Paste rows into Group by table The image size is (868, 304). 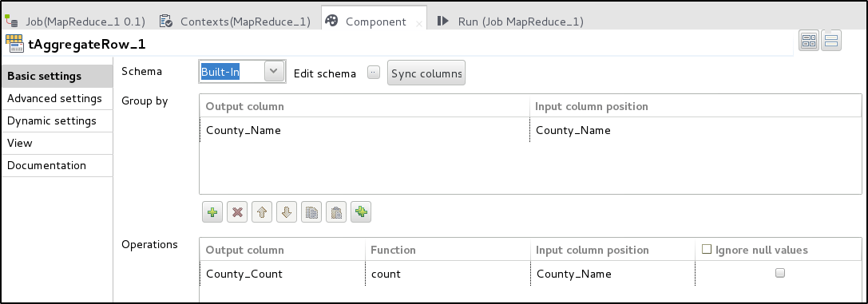coord(336,212)
